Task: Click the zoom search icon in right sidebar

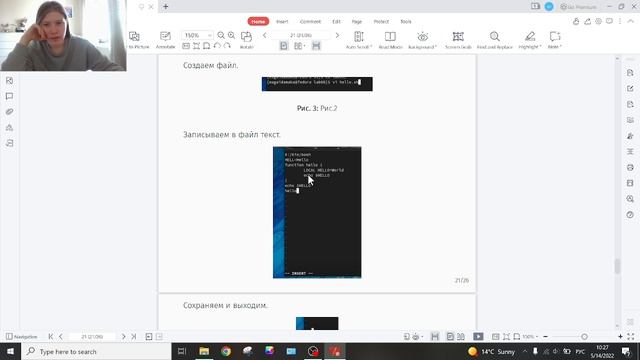Action: pyautogui.click(x=630, y=199)
